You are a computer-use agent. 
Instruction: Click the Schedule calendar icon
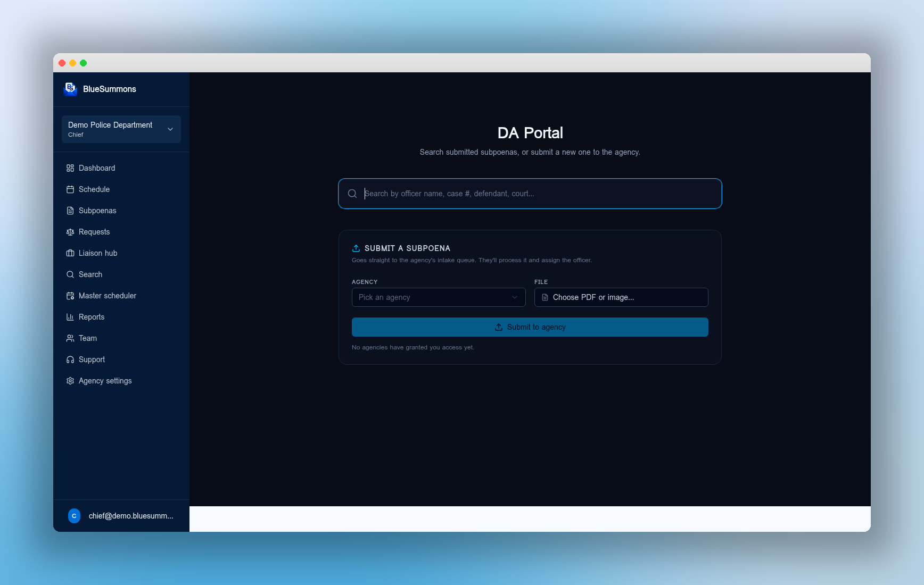[x=70, y=189]
